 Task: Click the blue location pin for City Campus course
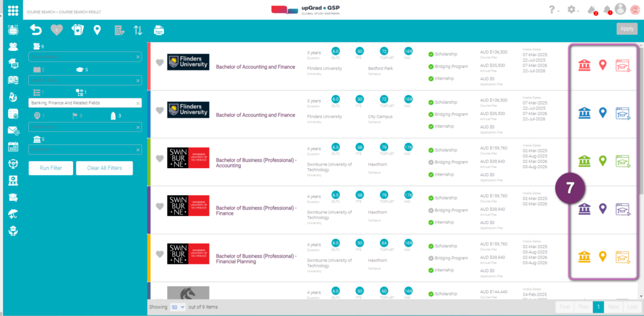(603, 113)
